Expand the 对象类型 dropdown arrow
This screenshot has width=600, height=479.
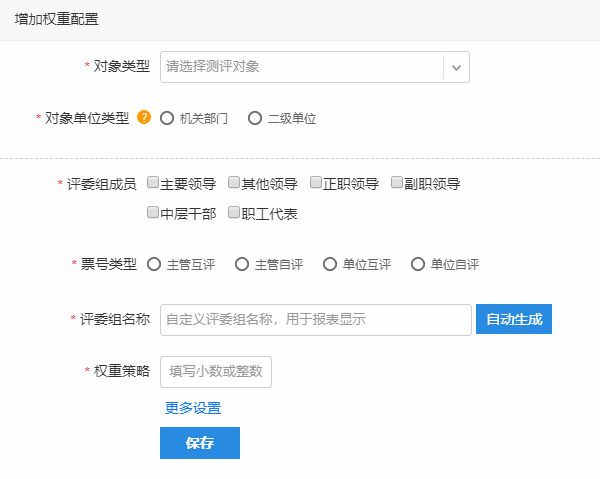456,67
